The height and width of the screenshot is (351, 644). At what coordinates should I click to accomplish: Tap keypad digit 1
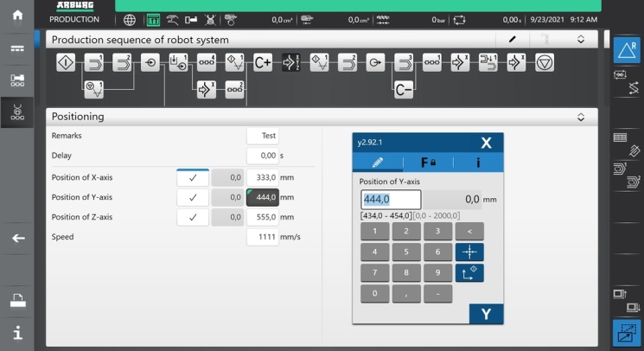[x=374, y=231]
